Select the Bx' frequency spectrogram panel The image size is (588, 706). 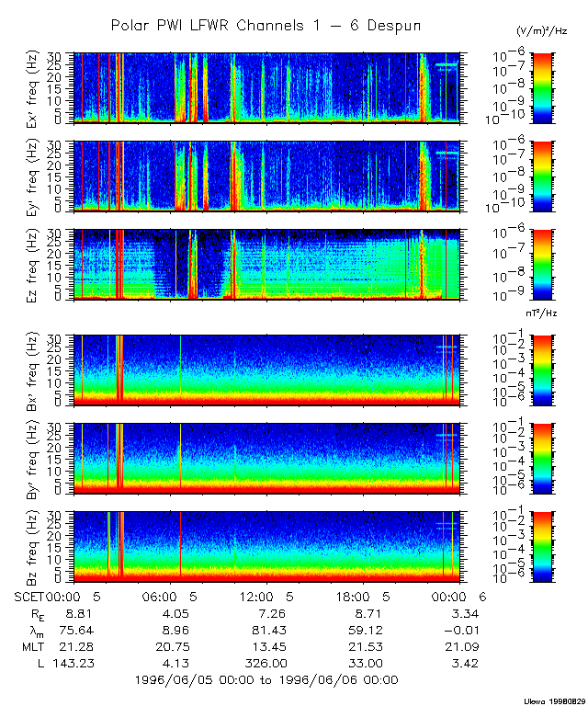(x=266, y=370)
